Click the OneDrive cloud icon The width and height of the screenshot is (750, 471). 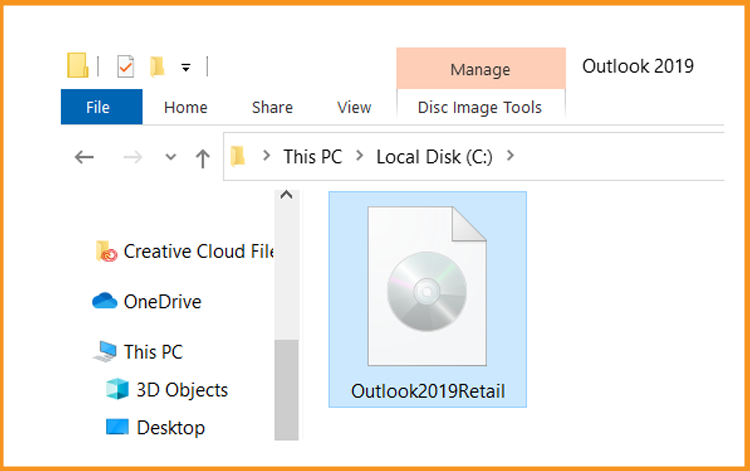[x=105, y=301]
